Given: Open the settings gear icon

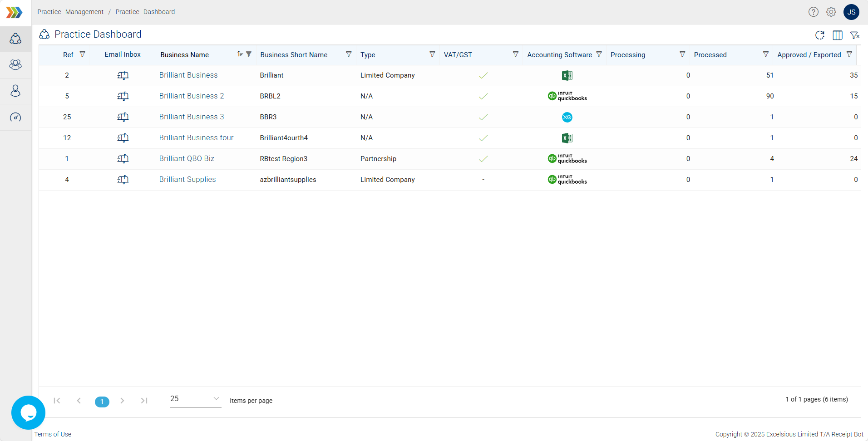Looking at the screenshot, I should click(x=831, y=12).
